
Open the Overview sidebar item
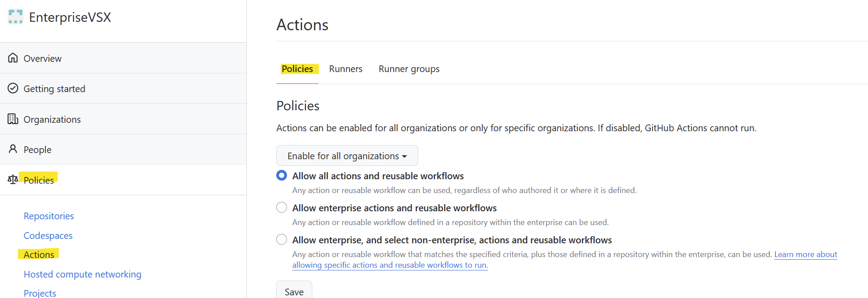click(123, 58)
